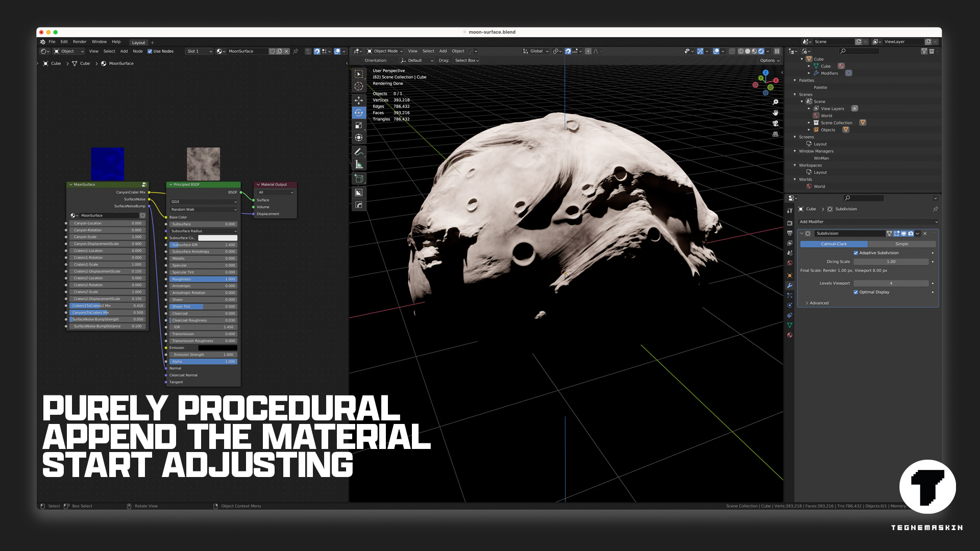The height and width of the screenshot is (551, 980).
Task: Select the Add Cube tool
Action: (359, 178)
